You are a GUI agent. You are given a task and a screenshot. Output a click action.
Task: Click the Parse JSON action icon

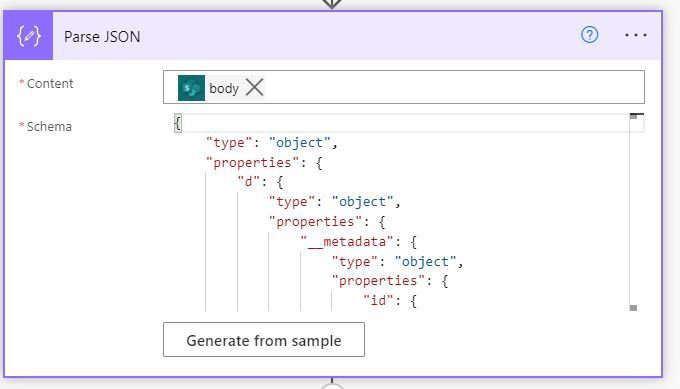(29, 36)
